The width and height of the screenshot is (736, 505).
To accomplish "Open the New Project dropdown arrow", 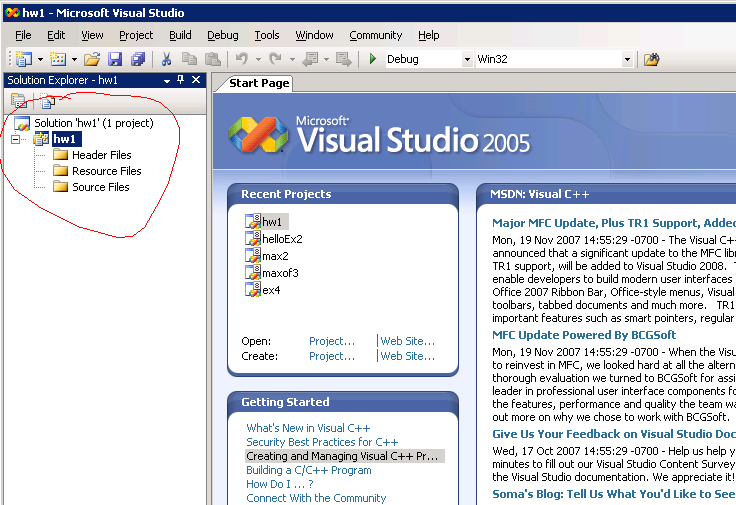I will (40, 60).
